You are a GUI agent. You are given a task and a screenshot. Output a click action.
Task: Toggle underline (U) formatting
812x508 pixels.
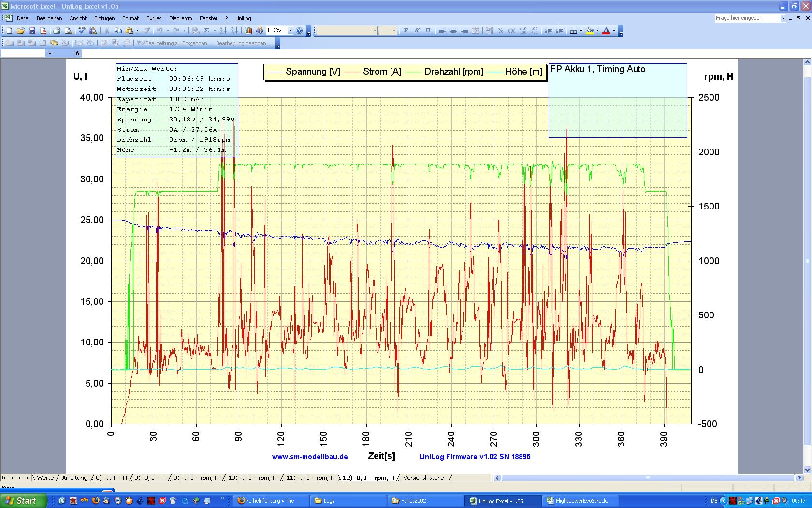coord(428,30)
